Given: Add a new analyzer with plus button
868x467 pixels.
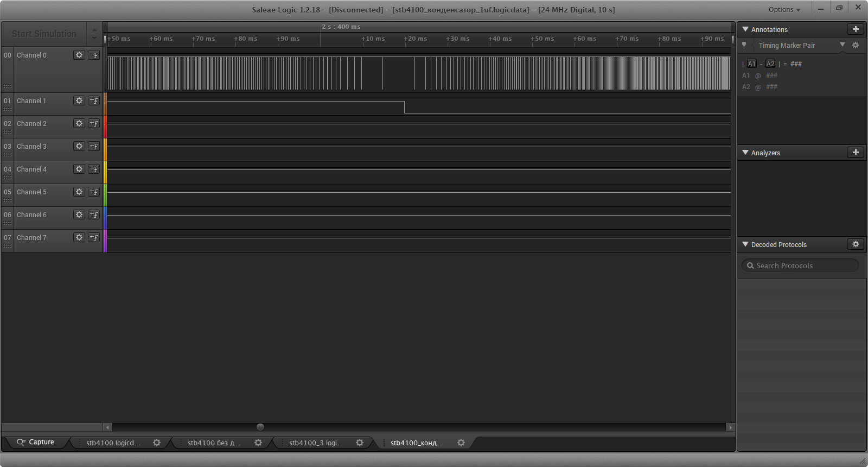Looking at the screenshot, I should point(856,153).
